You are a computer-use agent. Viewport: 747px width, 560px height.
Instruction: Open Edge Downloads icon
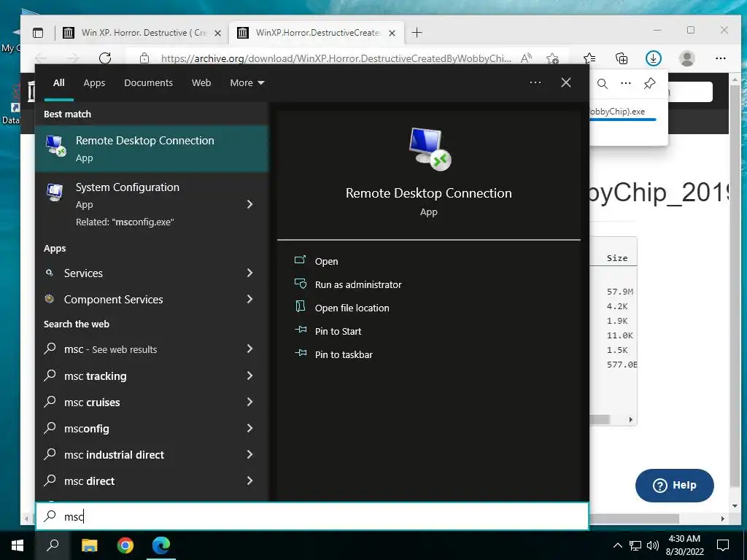point(653,58)
